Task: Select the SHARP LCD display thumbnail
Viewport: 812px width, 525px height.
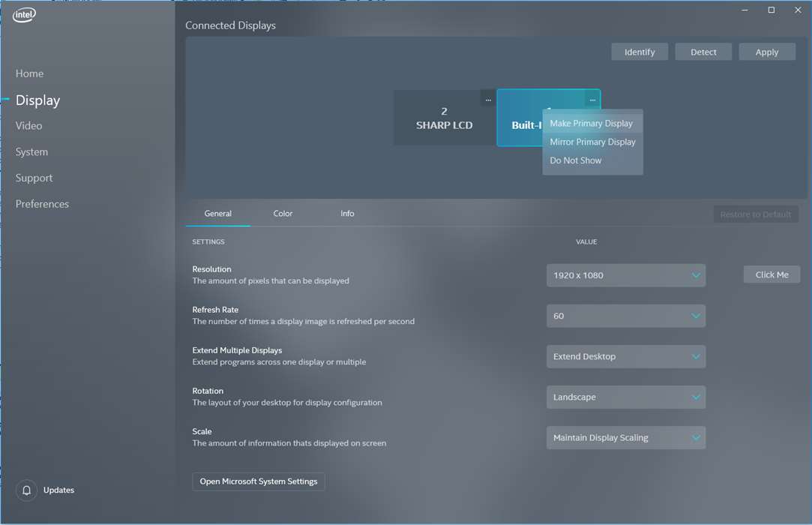Action: 443,118
